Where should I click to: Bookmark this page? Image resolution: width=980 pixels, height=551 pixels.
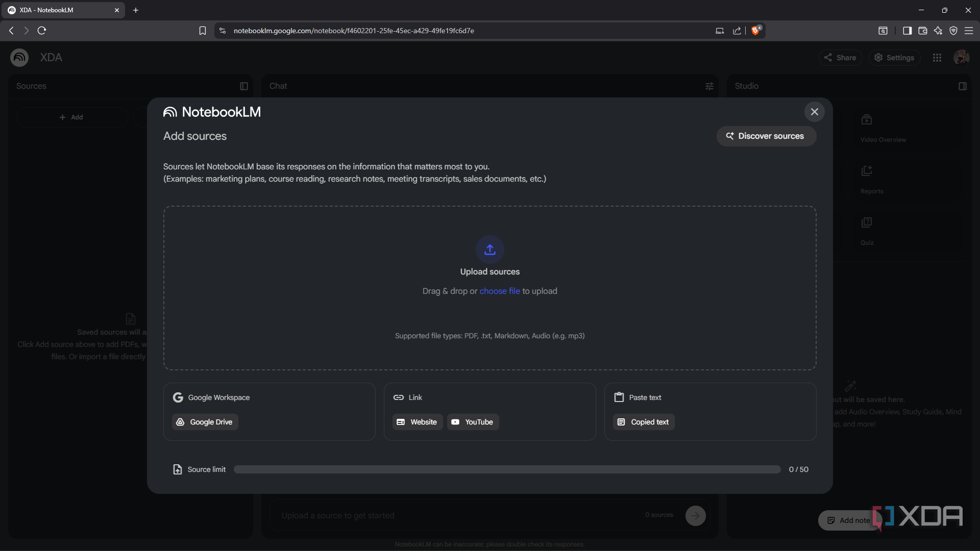[203, 31]
